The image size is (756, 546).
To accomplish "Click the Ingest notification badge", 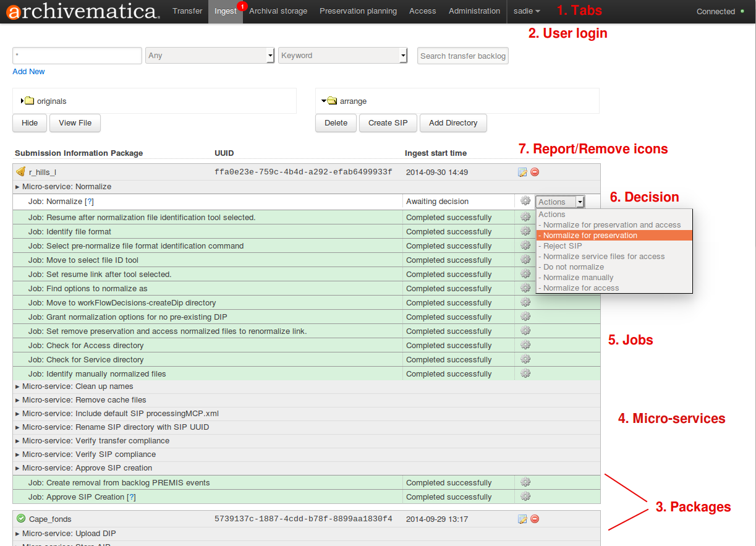I will pos(241,6).
